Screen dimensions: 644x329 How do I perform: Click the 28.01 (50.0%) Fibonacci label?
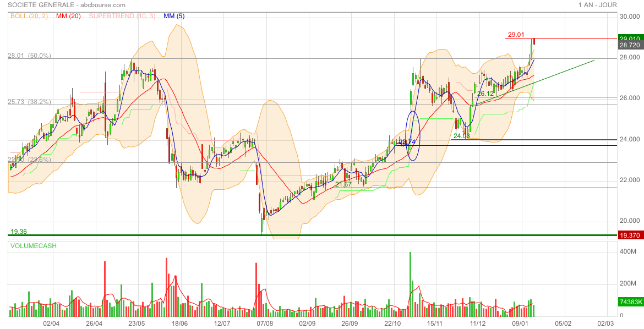point(30,56)
